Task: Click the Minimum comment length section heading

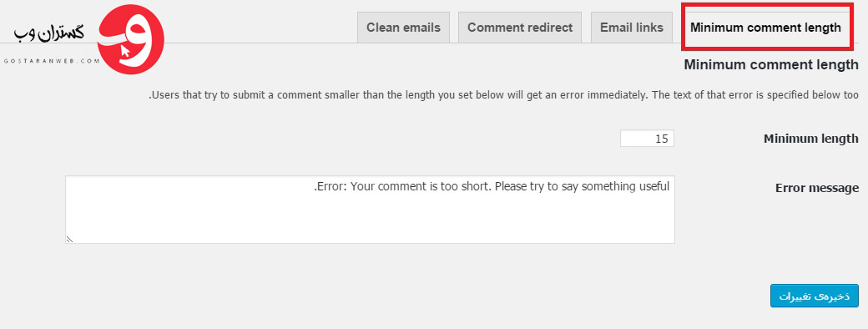Action: click(771, 64)
